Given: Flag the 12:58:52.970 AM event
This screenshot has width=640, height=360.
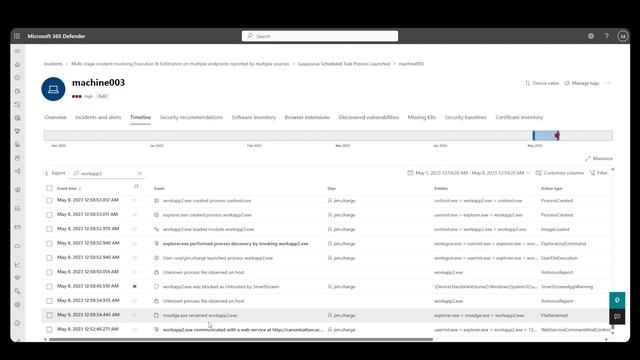Looking at the screenshot, I should (135, 229).
